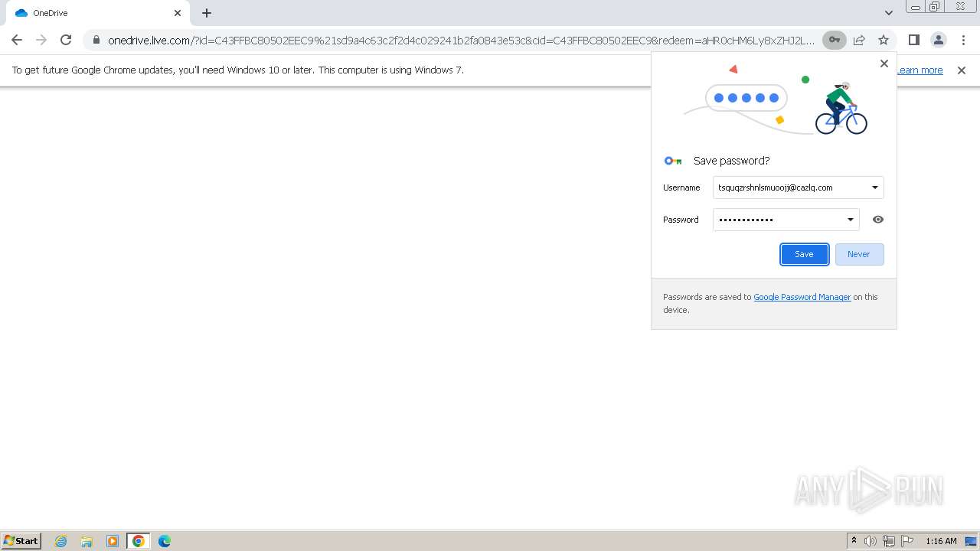Choose Never for saving password
This screenshot has width=980, height=551.
[x=859, y=254]
